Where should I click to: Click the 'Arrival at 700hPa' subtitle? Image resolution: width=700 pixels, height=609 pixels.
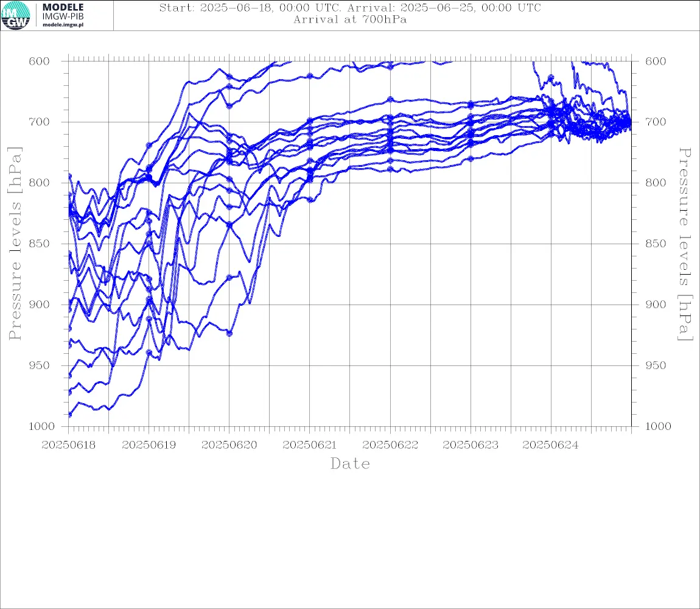350,19
